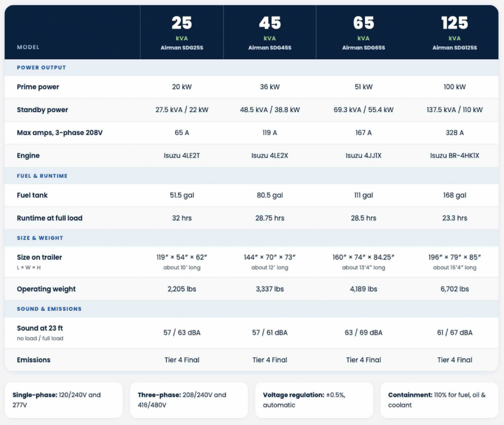The image size is (504, 425).
Task: Select the 6,702 lbs operating weight
Action: coord(454,289)
